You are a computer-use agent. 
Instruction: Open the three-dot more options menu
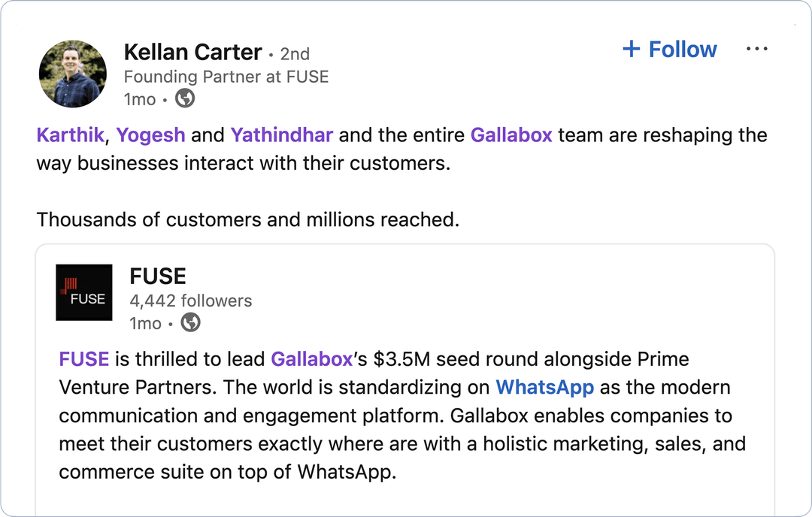coord(756,50)
